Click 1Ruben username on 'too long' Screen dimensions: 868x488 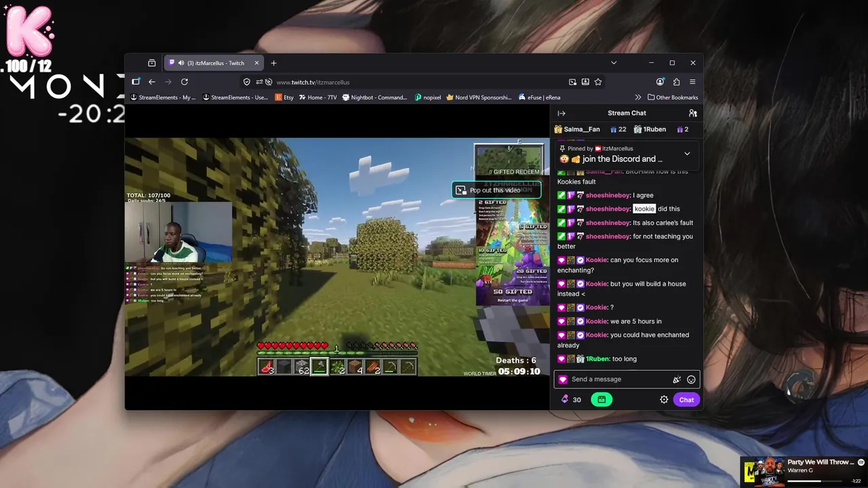(x=597, y=359)
